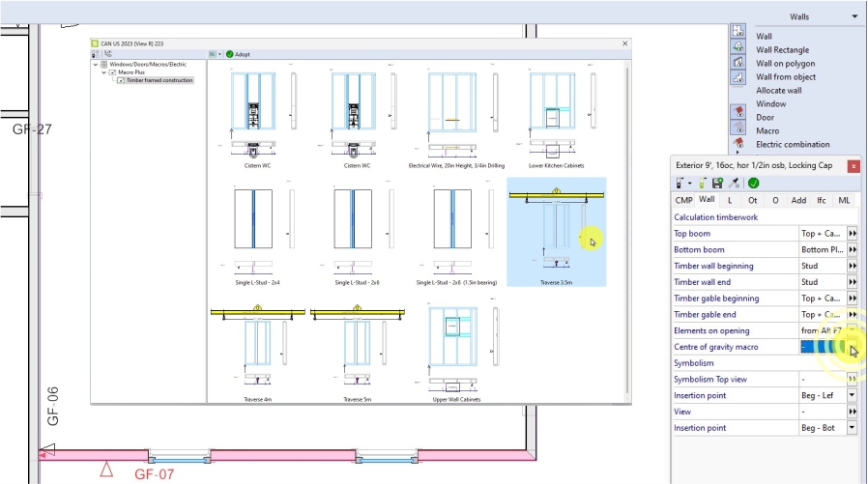Select the Wall Rectangle tool icon

pos(738,49)
